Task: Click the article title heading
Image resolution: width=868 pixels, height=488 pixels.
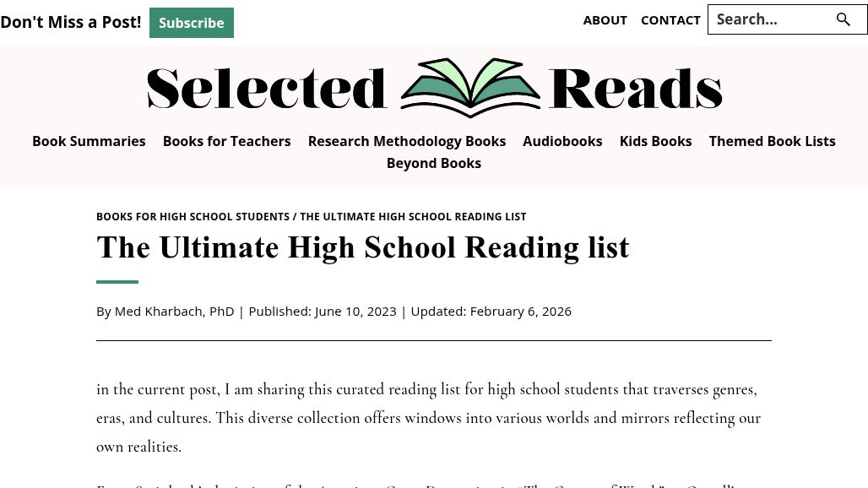Action: [362, 247]
